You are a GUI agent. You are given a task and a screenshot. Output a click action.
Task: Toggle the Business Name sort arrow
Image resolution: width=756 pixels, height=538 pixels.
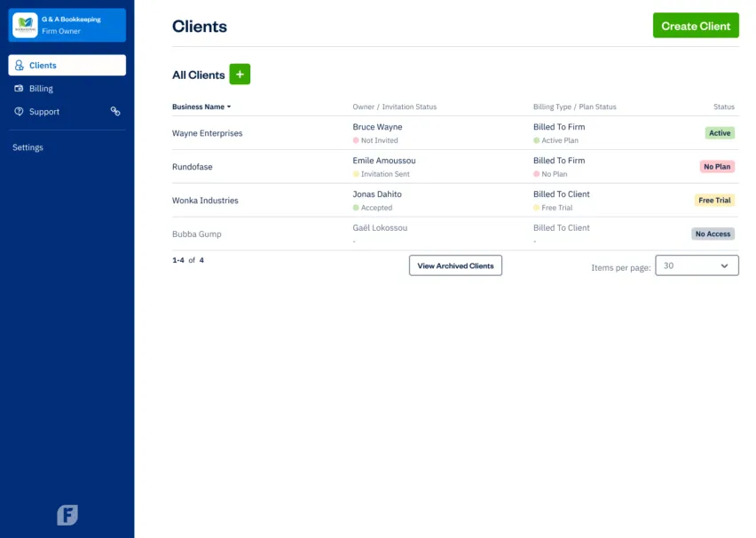click(229, 107)
